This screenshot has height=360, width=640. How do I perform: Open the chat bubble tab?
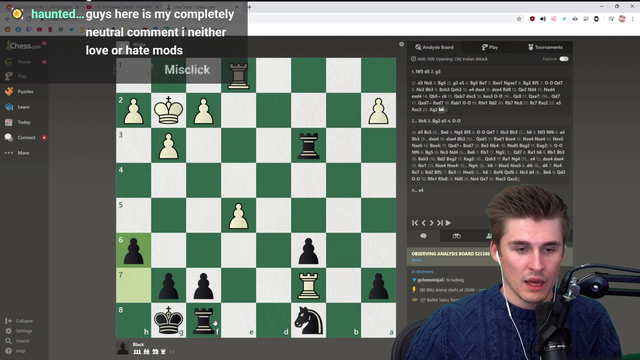point(423,236)
